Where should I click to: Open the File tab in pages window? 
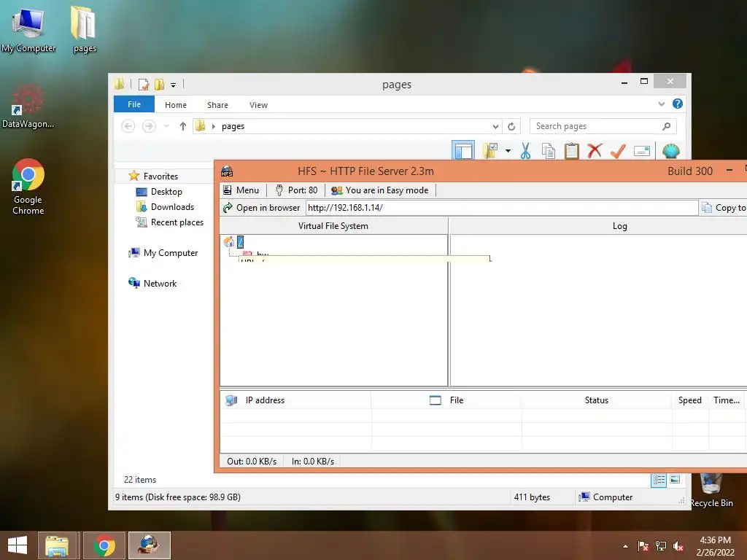(134, 104)
